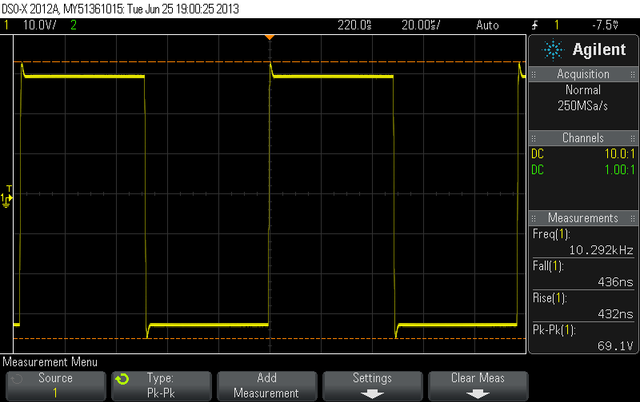640x402 pixels.
Task: Open the Measurements panel header
Action: [583, 218]
